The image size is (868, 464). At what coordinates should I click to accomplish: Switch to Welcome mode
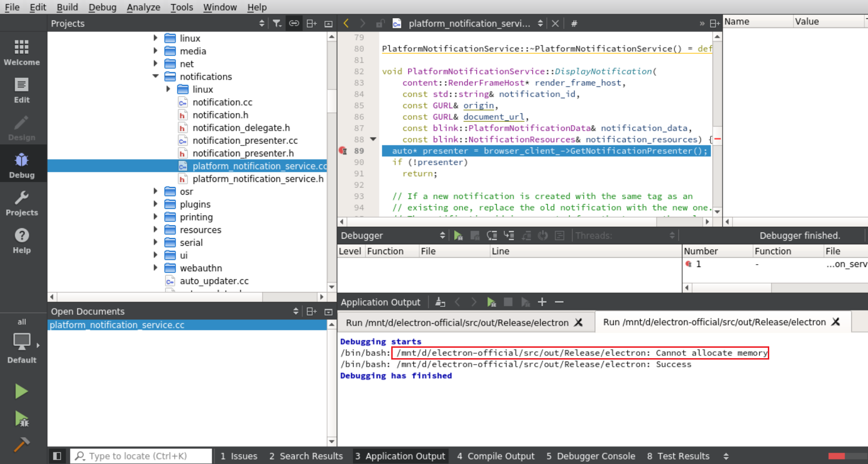[x=21, y=52]
